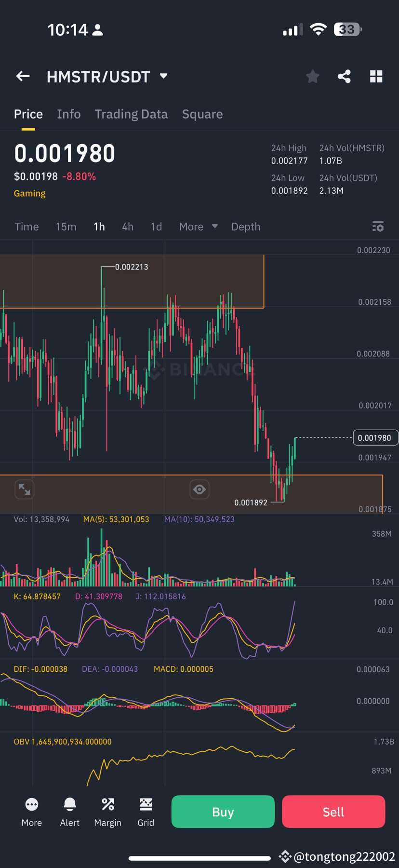Tap the 24h Low value 0.001892
The width and height of the screenshot is (399, 868).
(x=289, y=190)
